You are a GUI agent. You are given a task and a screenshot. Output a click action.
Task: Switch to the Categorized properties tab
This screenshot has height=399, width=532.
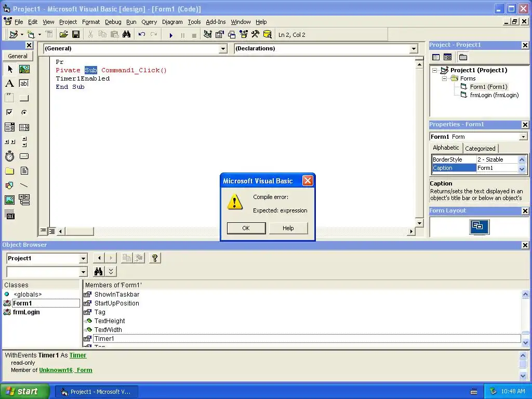click(480, 148)
